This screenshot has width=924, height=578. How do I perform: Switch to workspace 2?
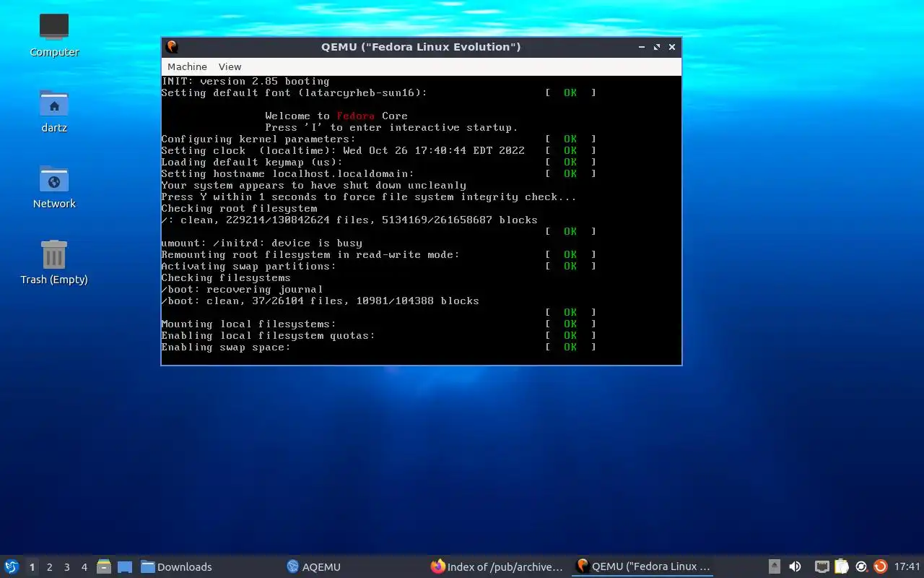tap(49, 567)
